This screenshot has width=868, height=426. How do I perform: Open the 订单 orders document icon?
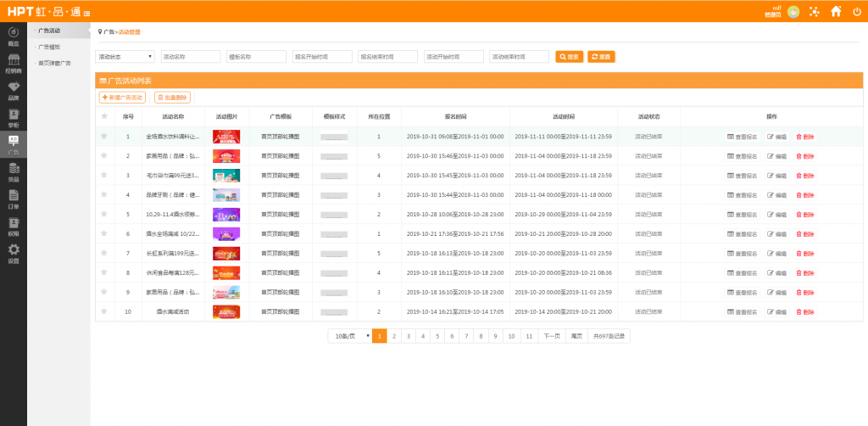(x=13, y=197)
